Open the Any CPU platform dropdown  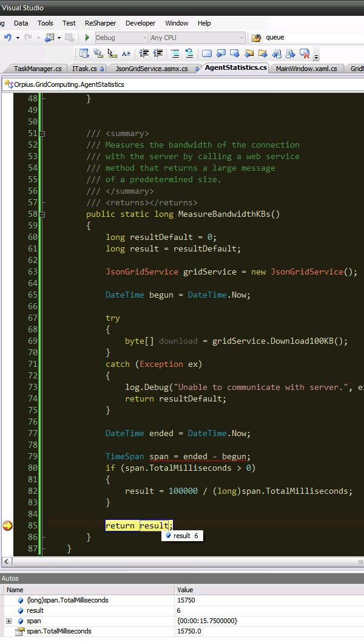point(198,38)
